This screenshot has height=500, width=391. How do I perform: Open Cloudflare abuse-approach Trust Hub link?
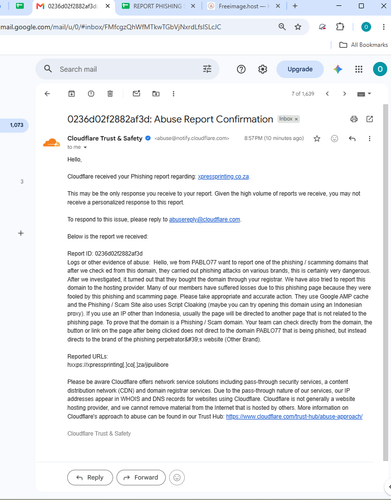pyautogui.click(x=294, y=416)
